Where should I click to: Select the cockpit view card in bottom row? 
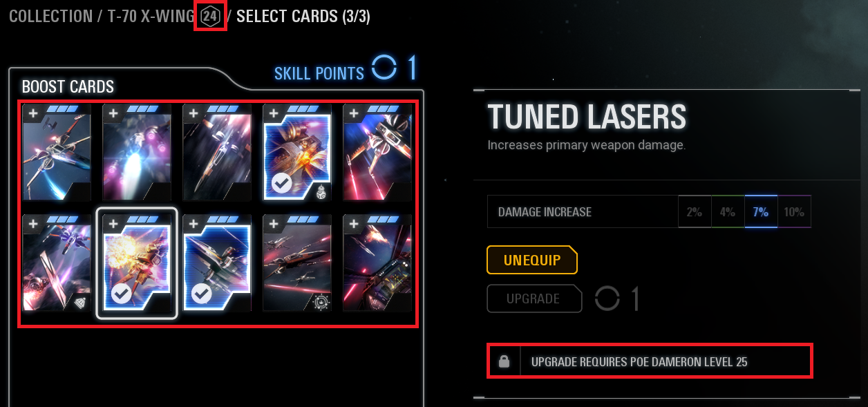click(377, 263)
